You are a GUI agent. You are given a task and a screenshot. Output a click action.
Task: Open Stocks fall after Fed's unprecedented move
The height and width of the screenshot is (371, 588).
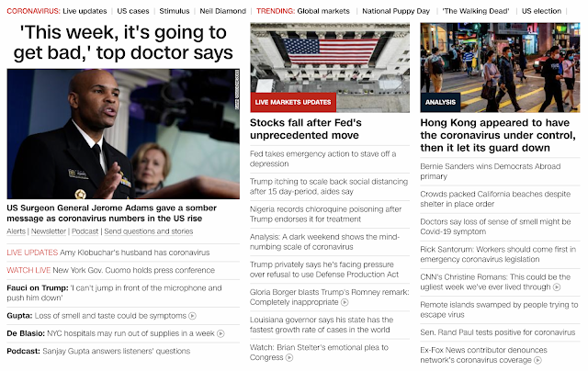coord(306,129)
